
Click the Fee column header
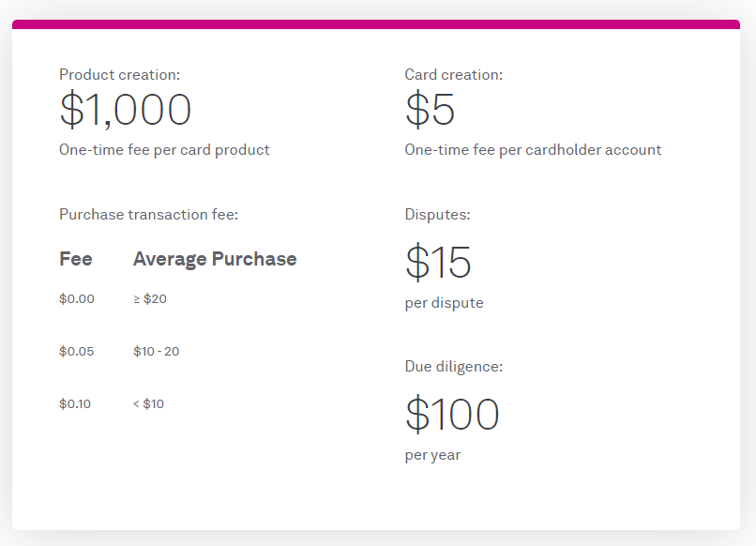click(x=76, y=259)
